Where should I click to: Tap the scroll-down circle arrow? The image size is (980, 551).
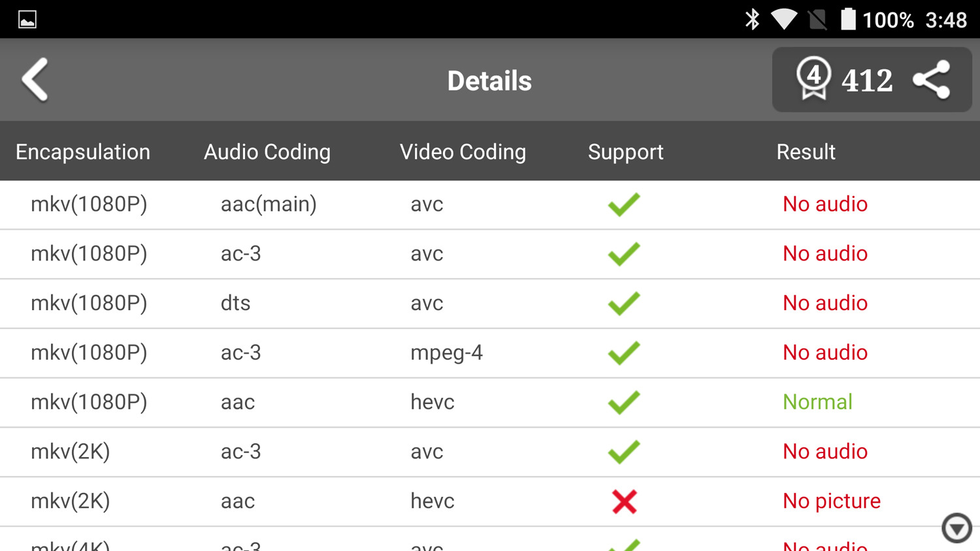(956, 527)
